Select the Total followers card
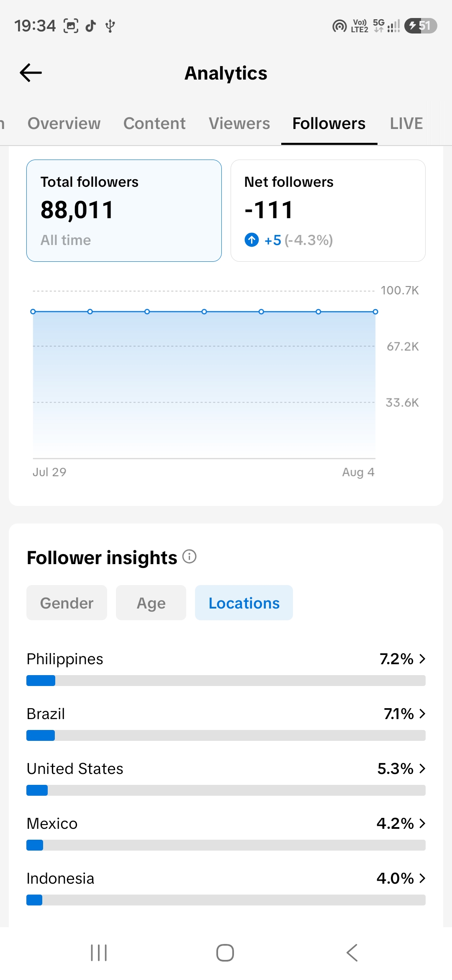The height and width of the screenshot is (980, 452). pyautogui.click(x=124, y=211)
